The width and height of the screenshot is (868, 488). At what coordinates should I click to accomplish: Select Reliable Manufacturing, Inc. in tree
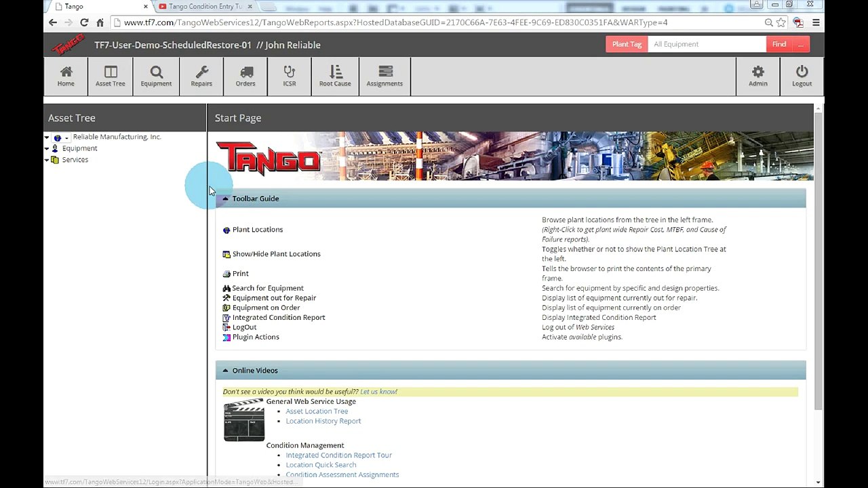coord(117,137)
